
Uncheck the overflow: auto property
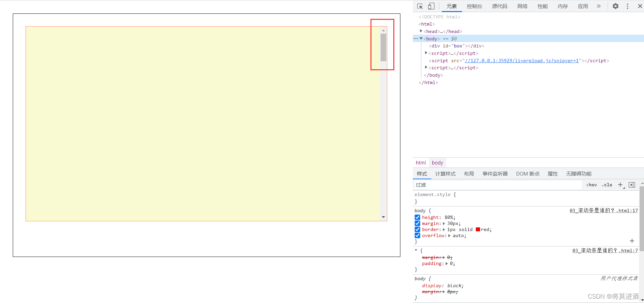tap(418, 235)
